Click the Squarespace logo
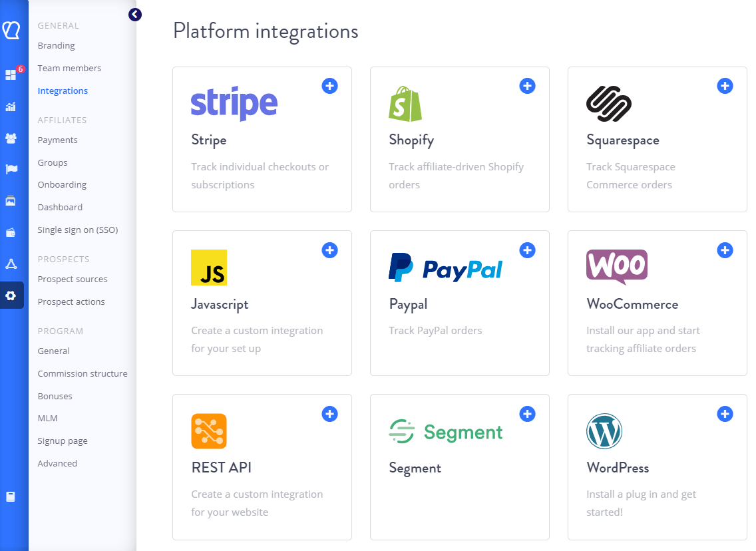 (x=609, y=104)
